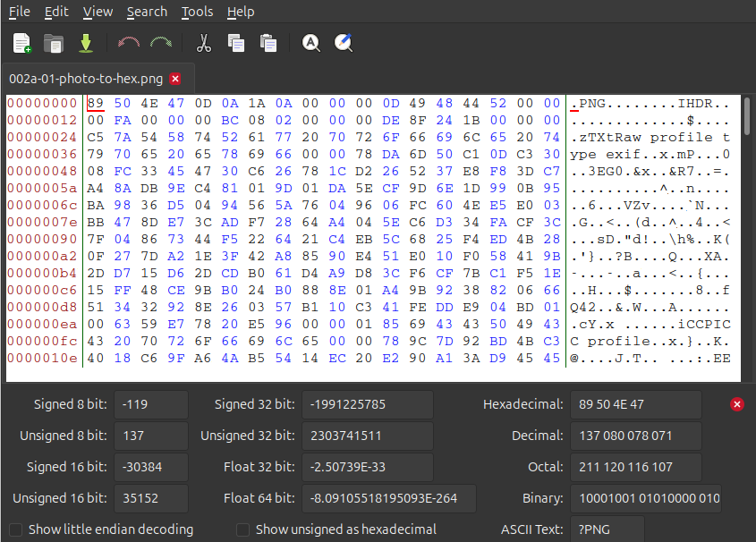Open the Help menu
This screenshot has width=756, height=542.
[x=241, y=12]
